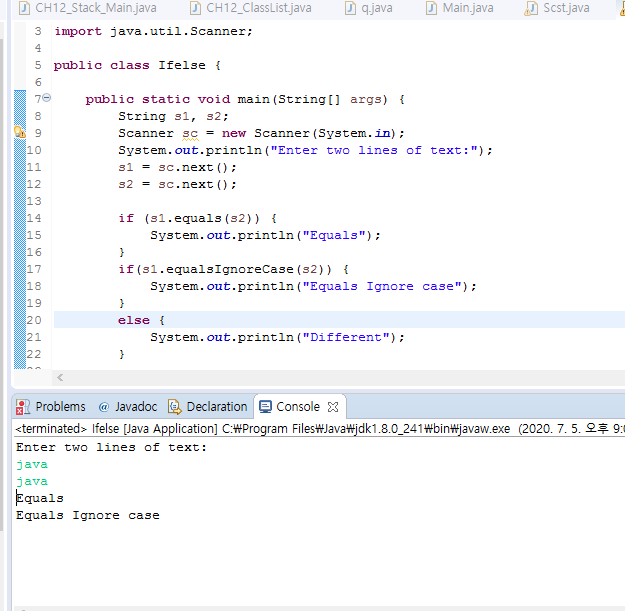Collapse the main method fold marker
The width and height of the screenshot is (625, 611).
coord(47,98)
